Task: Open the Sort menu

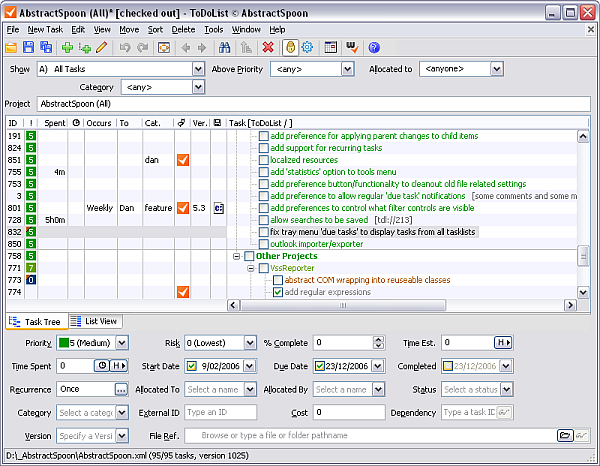Action: (155, 30)
